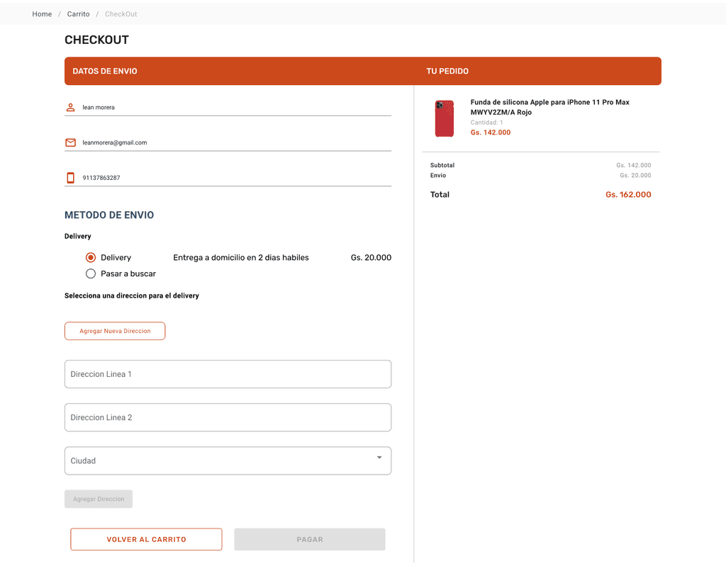The image size is (726, 588).
Task: Click the total amount Gs. 162.000
Action: click(628, 195)
